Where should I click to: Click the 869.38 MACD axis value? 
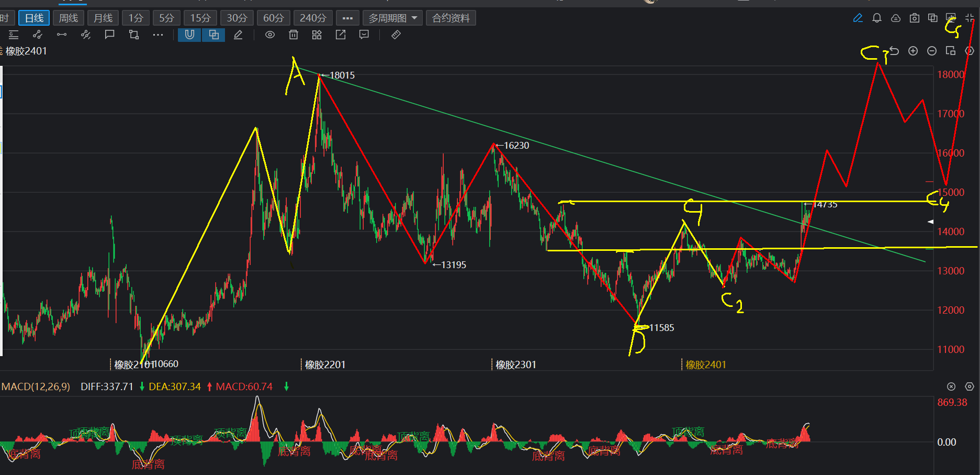[952, 402]
